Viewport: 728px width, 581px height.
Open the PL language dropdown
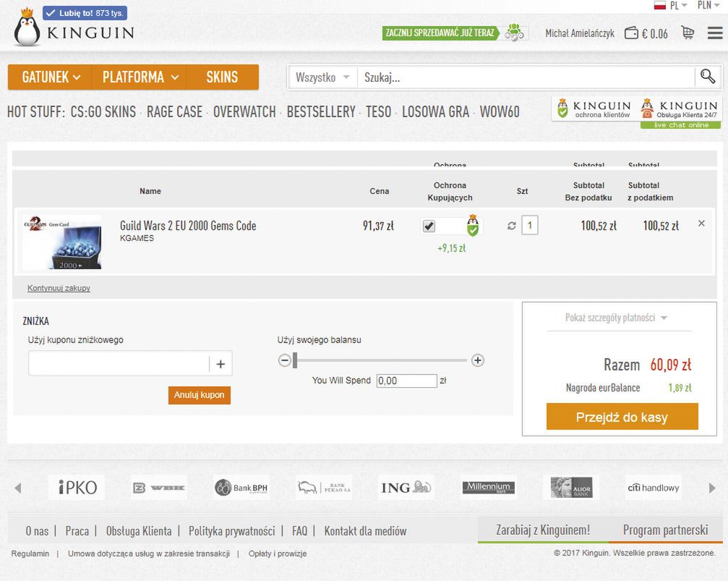[670, 6]
